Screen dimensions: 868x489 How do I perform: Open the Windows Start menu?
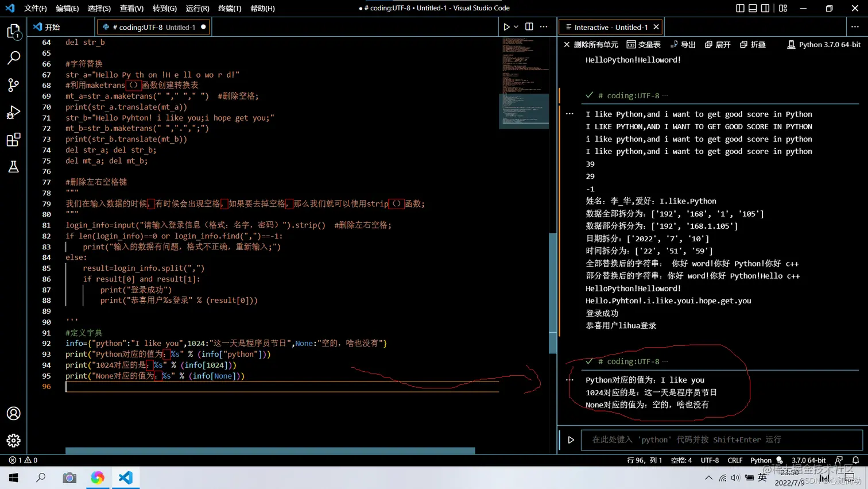click(x=13, y=478)
